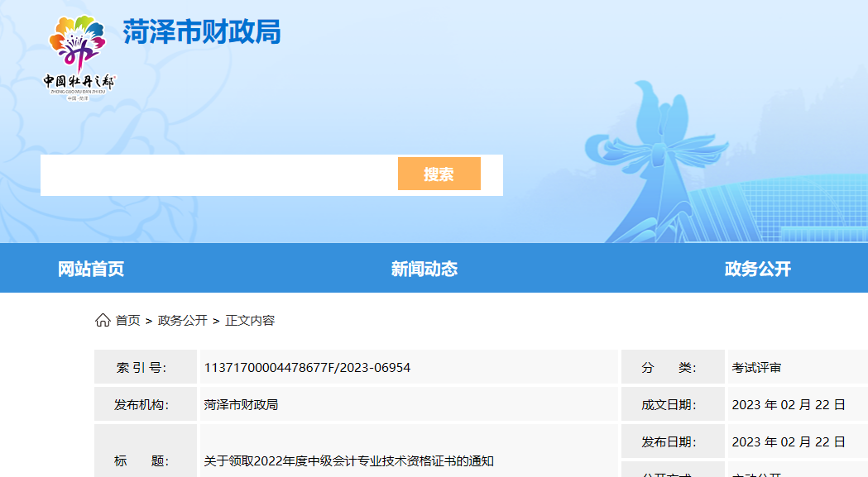Viewport: 868px width, 477px height.
Task: Click the 菏泽市财政局 site title
Action: click(202, 31)
